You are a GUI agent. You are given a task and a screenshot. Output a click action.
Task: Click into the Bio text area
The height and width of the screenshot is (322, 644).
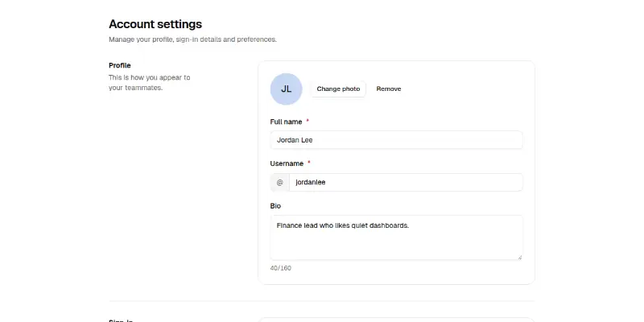click(396, 237)
